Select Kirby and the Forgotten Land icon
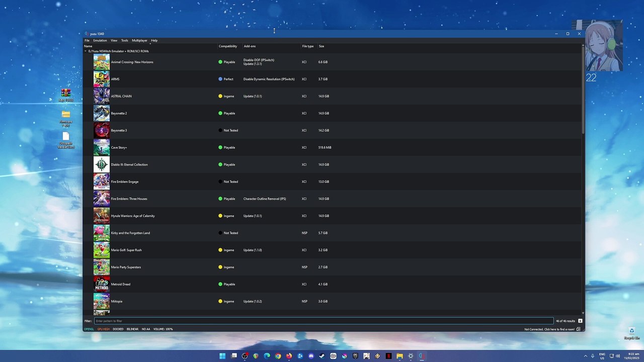 click(101, 233)
